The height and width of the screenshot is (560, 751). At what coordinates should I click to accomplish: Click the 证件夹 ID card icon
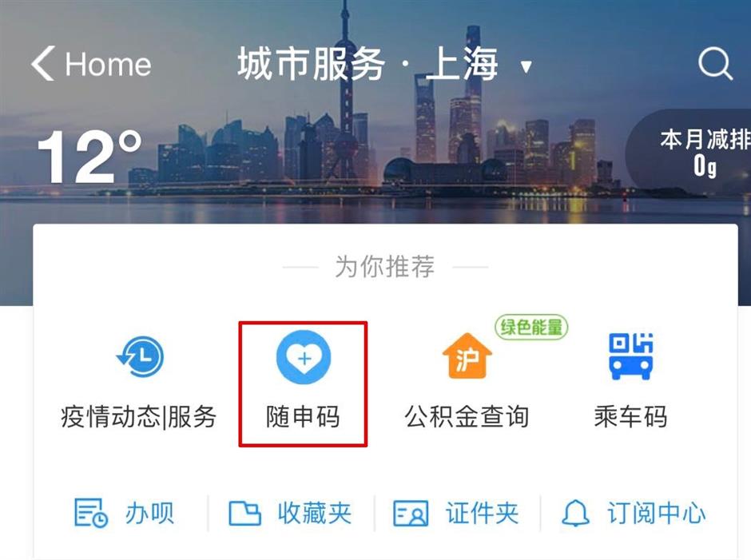pyautogui.click(x=411, y=514)
